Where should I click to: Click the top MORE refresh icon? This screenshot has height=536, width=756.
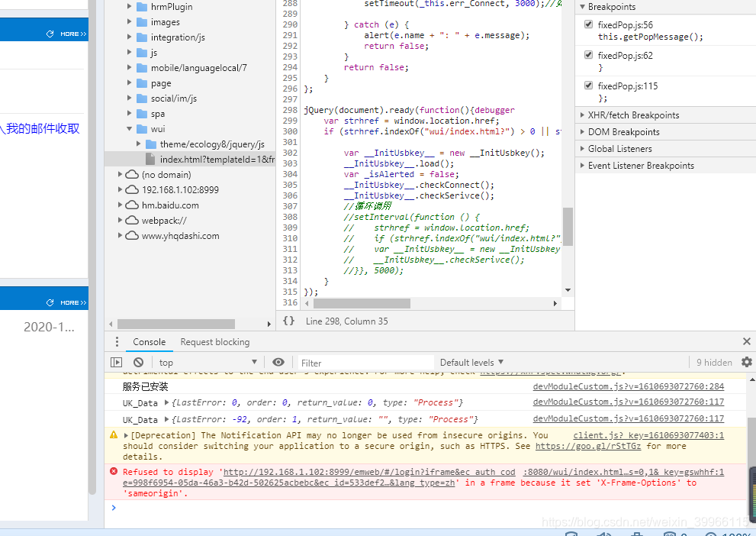coord(50,34)
